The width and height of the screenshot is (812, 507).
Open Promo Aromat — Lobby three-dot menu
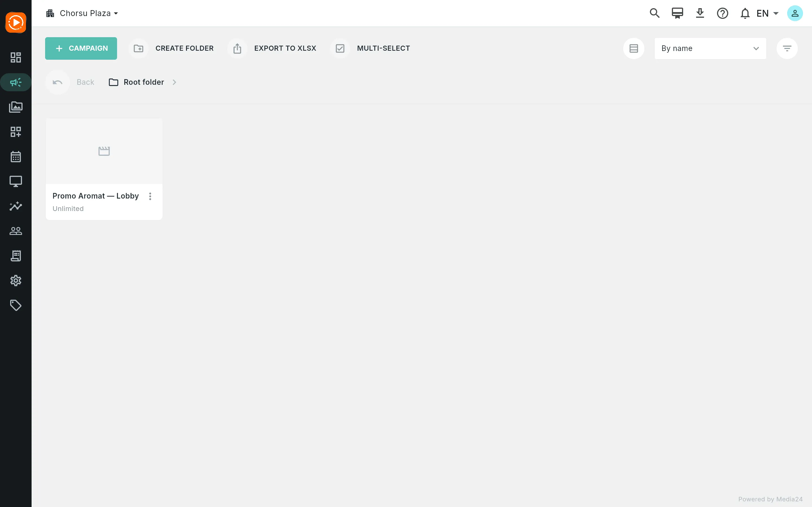click(150, 196)
